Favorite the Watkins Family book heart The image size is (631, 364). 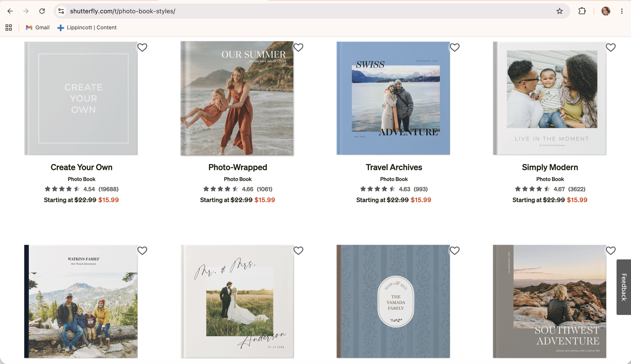coord(142,251)
